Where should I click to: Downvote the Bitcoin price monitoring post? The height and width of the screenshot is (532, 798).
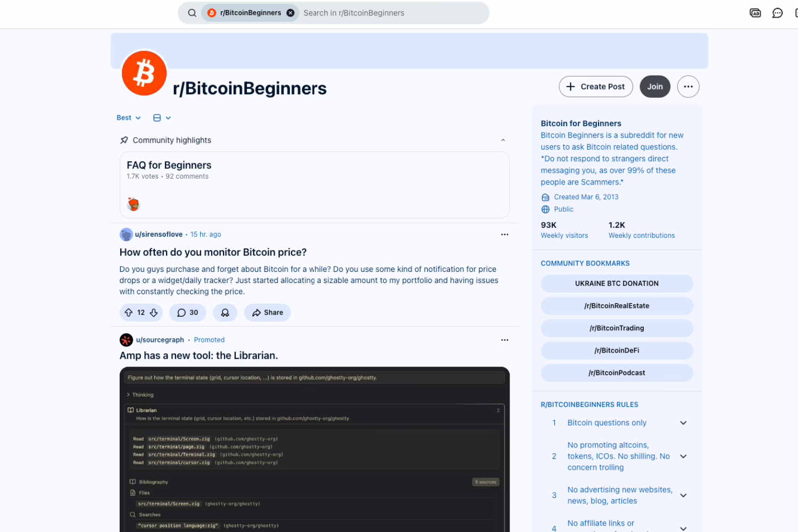pos(154,313)
